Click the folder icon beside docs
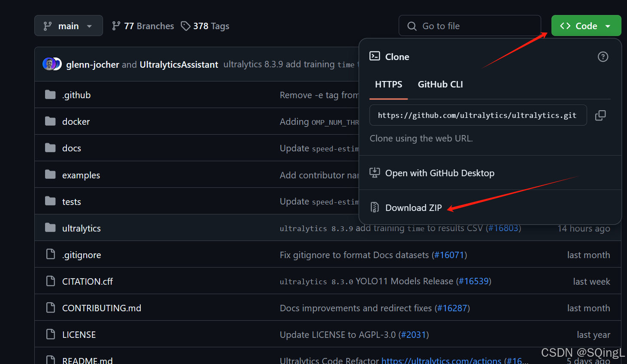This screenshot has width=627, height=364. pos(51,148)
